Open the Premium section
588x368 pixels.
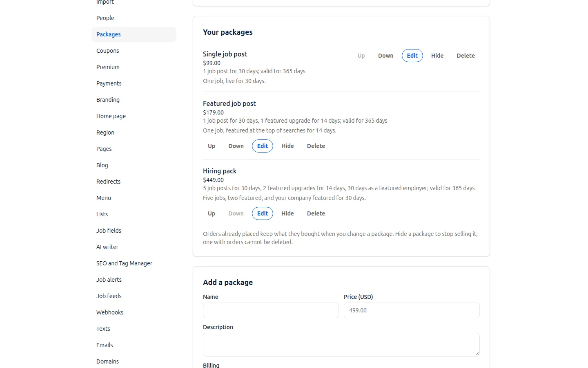[x=134, y=67]
